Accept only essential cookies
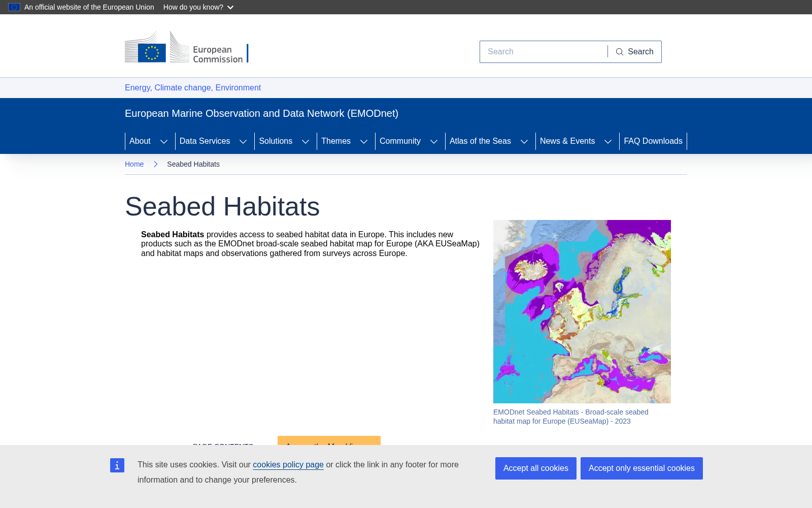Screen dimensions: 812x508 [641, 468]
